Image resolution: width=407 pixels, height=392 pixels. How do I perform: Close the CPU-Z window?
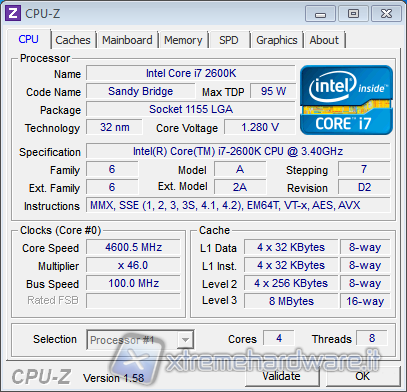[x=386, y=14]
